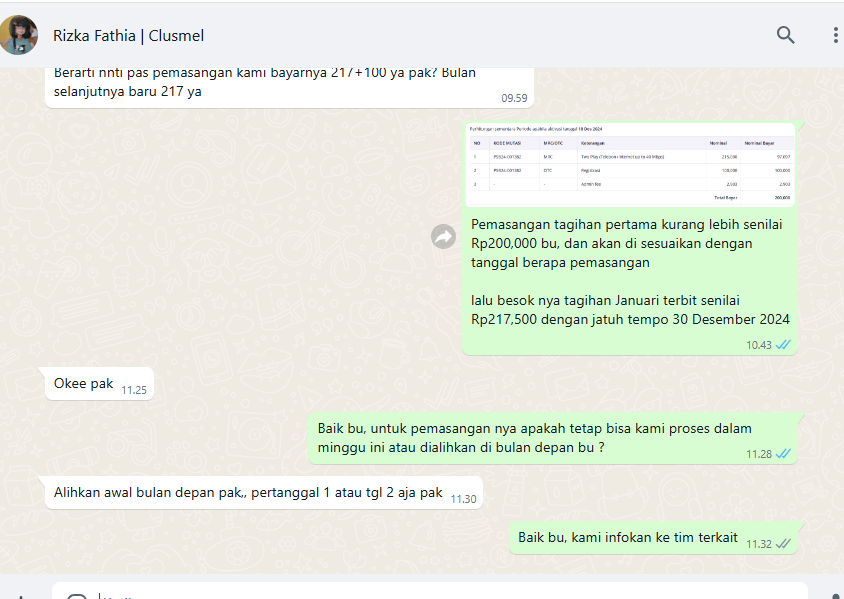
Task: Click the "Alihkan awal bulan depan pak" message
Action: pos(247,493)
